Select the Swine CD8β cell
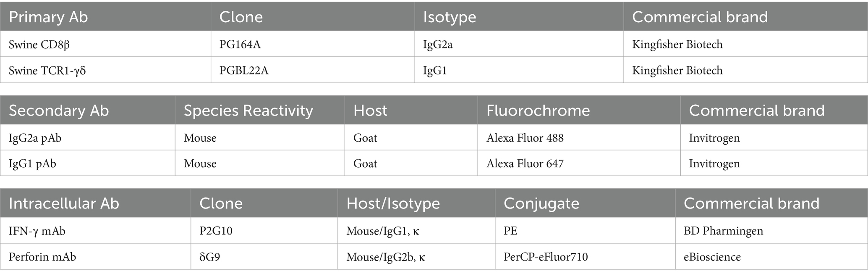 [x=39, y=45]
